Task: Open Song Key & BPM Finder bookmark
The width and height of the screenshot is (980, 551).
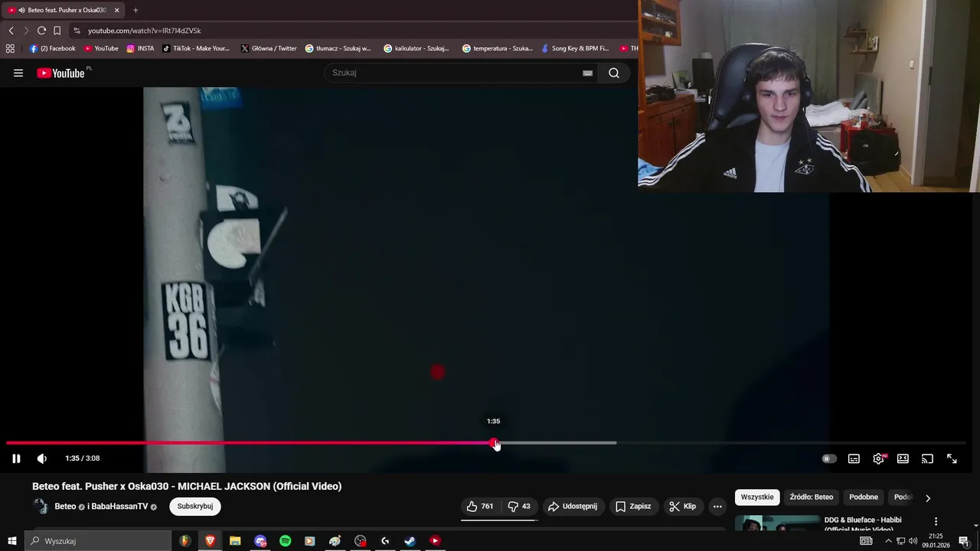Action: pyautogui.click(x=574, y=48)
